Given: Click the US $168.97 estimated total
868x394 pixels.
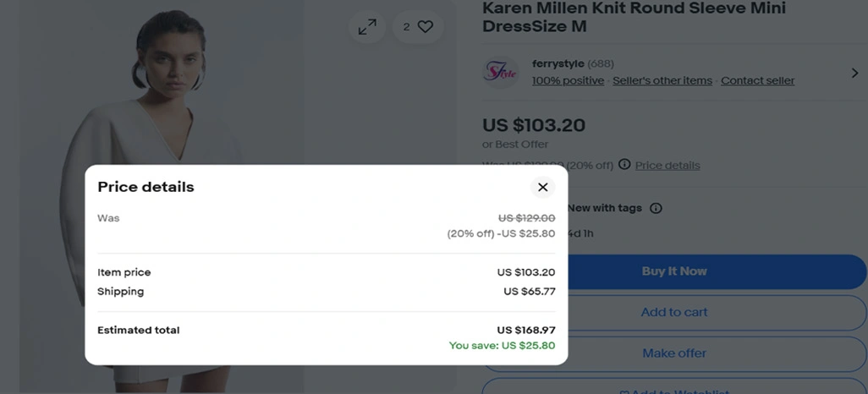Looking at the screenshot, I should coord(525,330).
